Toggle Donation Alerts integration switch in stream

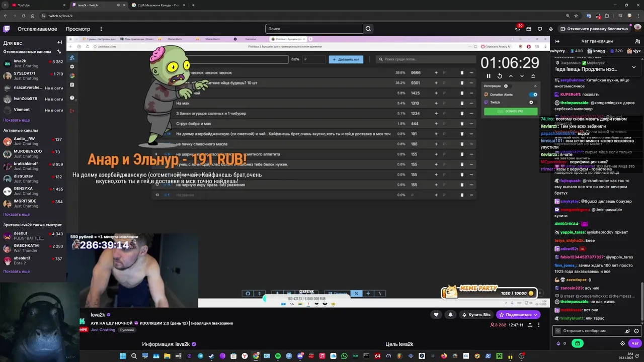click(533, 95)
